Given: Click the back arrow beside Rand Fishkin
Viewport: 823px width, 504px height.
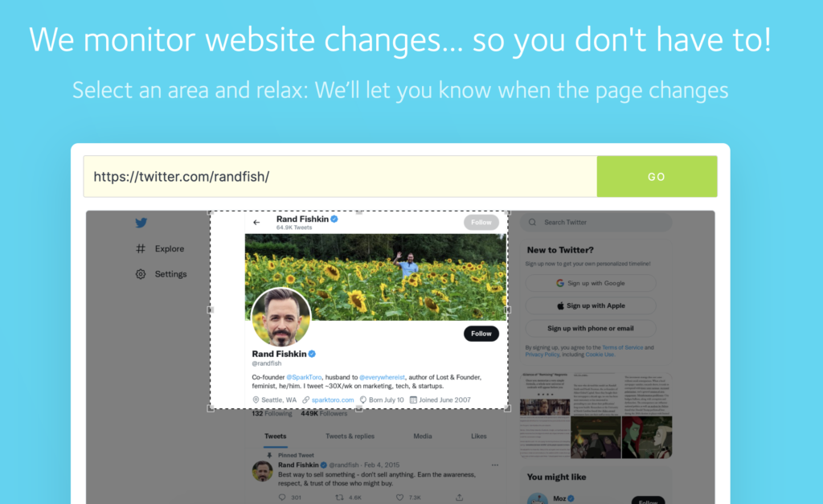Looking at the screenshot, I should click(256, 223).
